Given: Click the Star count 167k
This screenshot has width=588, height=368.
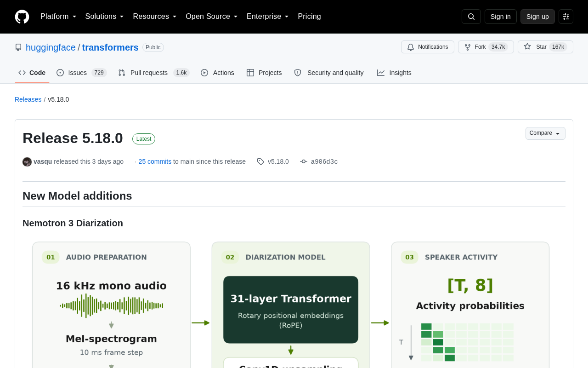Looking at the screenshot, I should 558,47.
